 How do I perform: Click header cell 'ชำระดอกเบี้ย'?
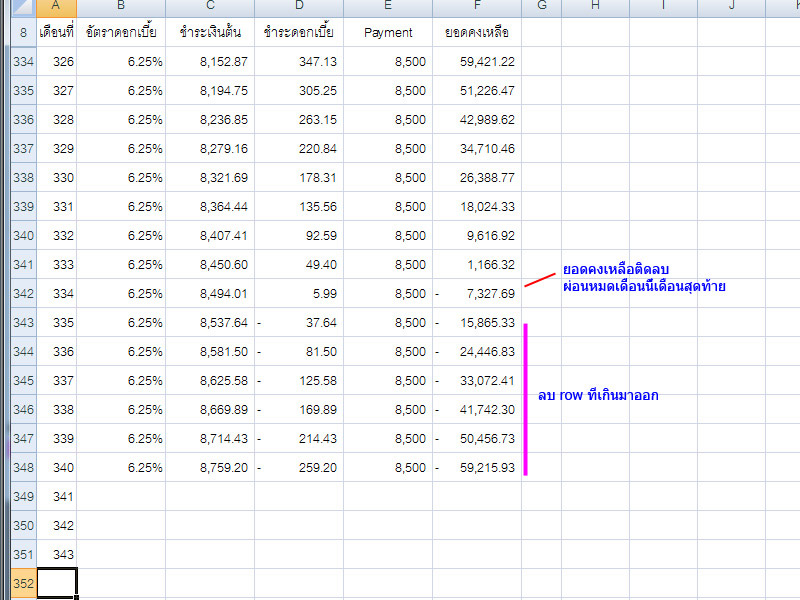tap(299, 32)
